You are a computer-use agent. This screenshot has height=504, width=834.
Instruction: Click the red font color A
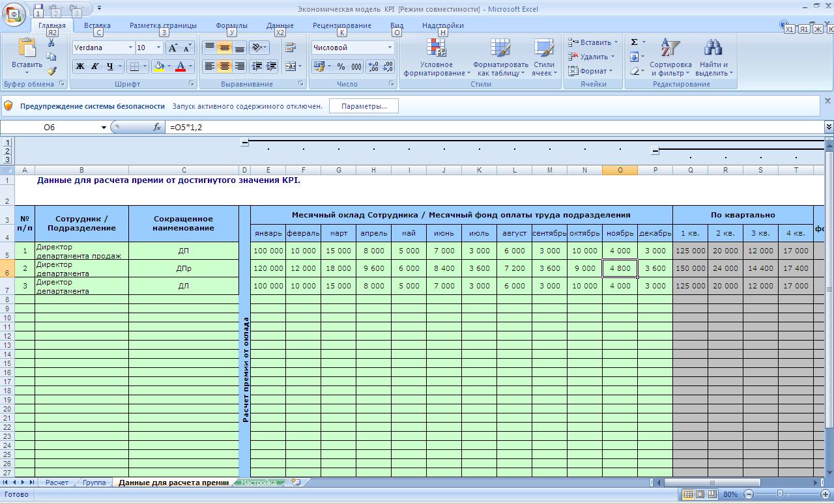click(x=180, y=66)
